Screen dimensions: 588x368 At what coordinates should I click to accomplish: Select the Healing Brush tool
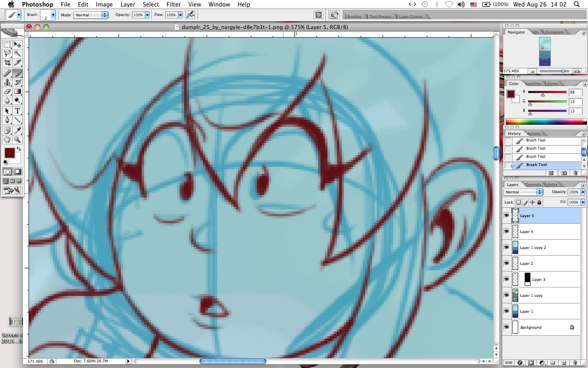coord(7,73)
